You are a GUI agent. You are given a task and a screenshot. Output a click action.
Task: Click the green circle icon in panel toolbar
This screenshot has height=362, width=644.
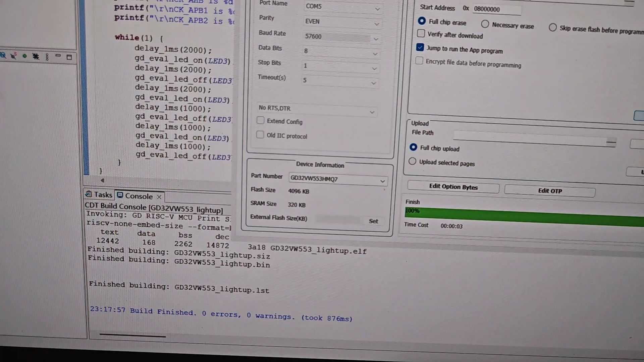tap(24, 56)
